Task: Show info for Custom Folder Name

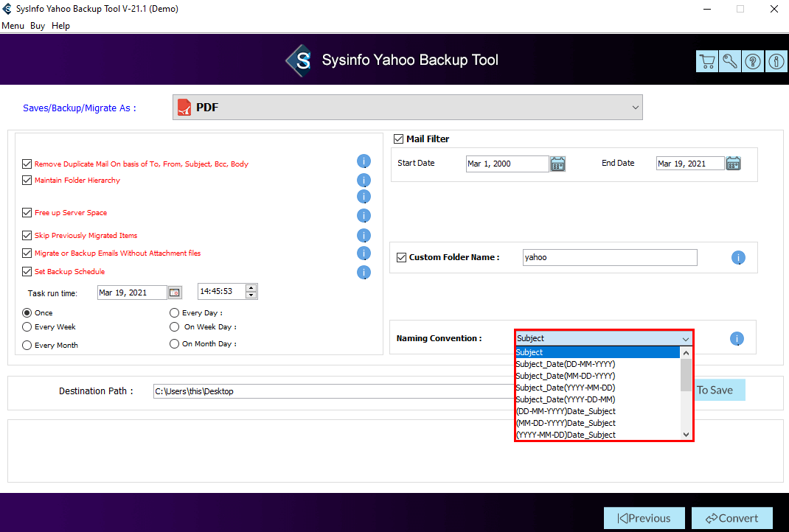Action: [738, 258]
